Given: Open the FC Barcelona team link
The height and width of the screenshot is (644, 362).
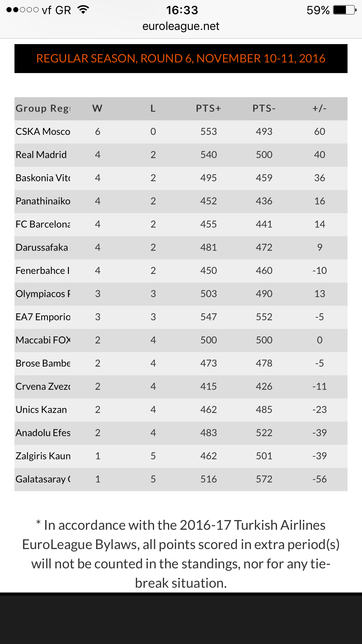Looking at the screenshot, I should pyautogui.click(x=43, y=224).
